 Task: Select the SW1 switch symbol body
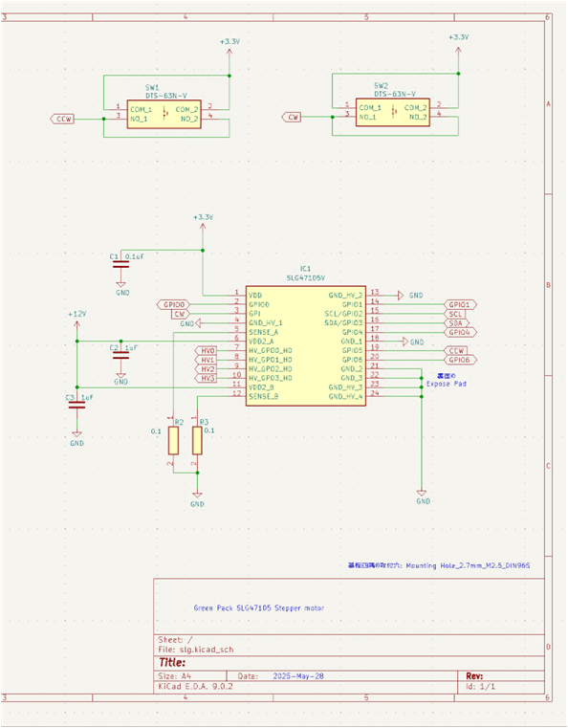click(164, 114)
